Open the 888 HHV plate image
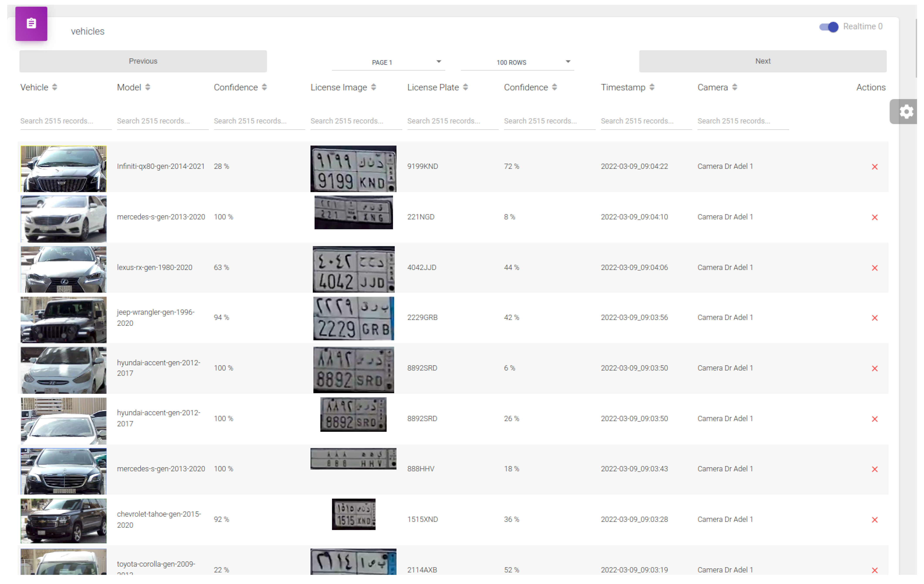This screenshot has height=584, width=924. point(353,458)
